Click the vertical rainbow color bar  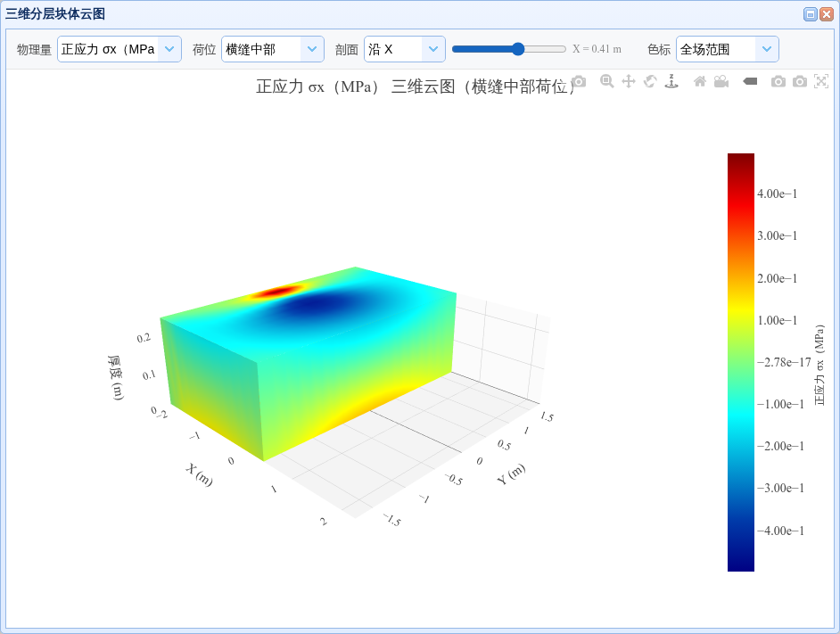tap(741, 362)
